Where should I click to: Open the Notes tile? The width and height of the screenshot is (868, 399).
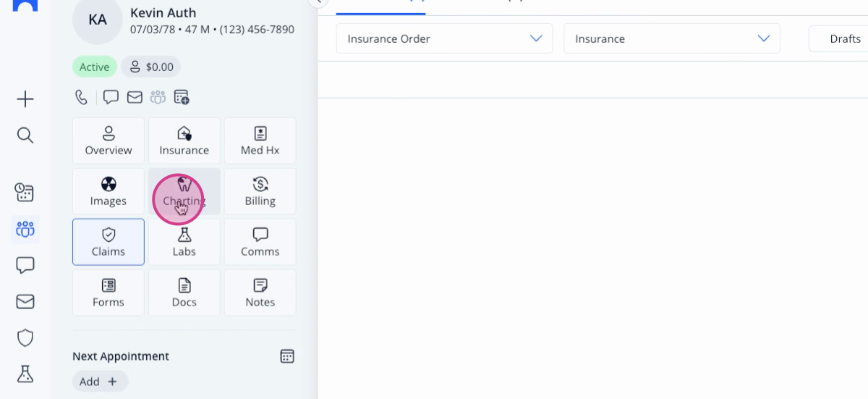pyautogui.click(x=260, y=293)
